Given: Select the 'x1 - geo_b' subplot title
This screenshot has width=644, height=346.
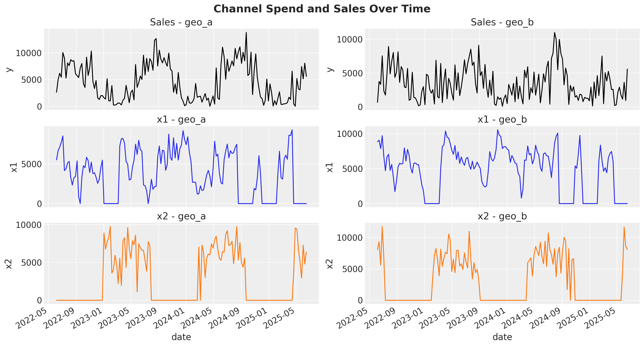Looking at the screenshot, I should click(x=502, y=120).
